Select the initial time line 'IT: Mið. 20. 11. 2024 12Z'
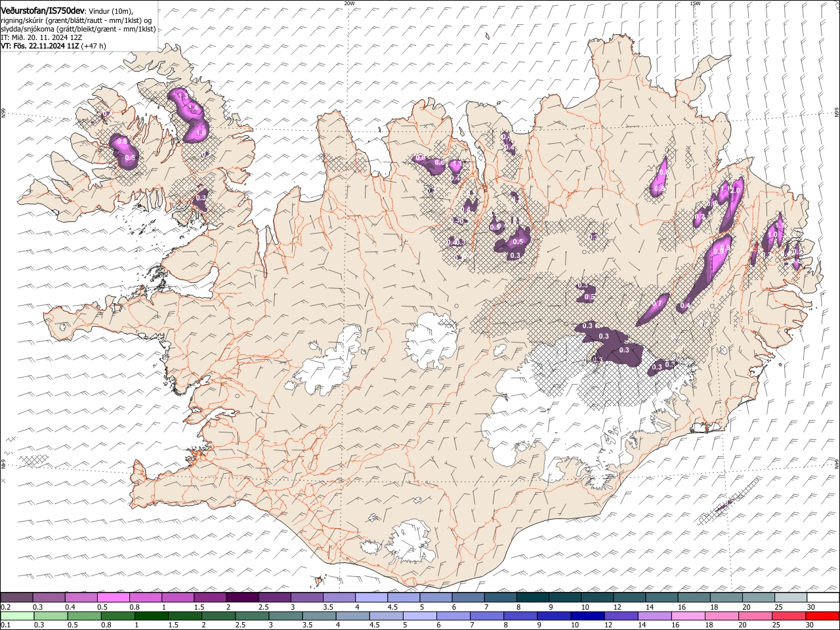The image size is (840, 630). 41,37
